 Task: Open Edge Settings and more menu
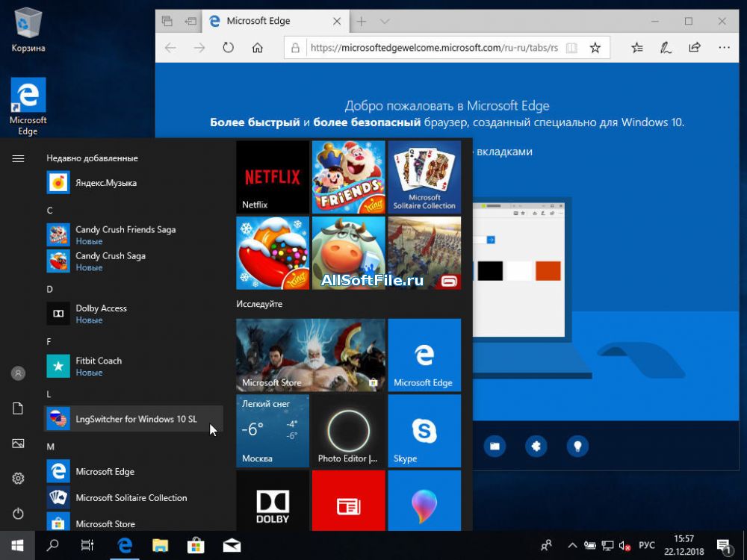click(723, 48)
